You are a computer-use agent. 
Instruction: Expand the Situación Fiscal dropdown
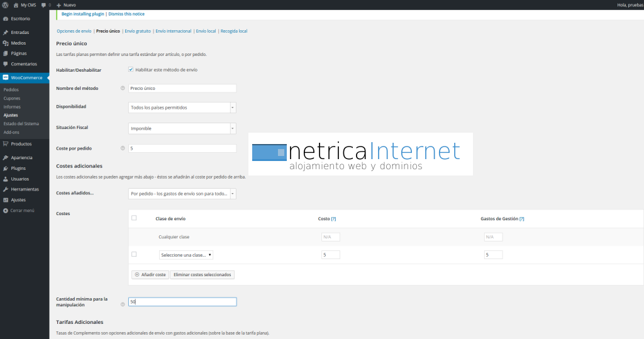tap(182, 128)
